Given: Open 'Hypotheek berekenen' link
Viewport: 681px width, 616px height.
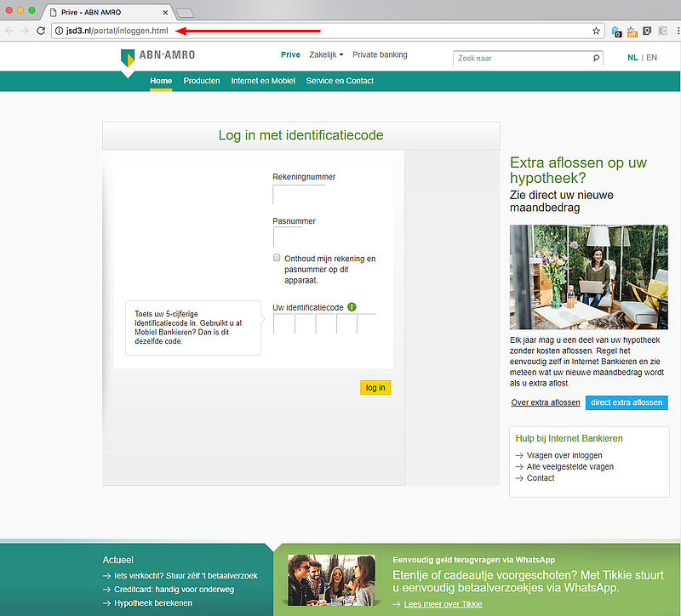Looking at the screenshot, I should click(x=153, y=603).
